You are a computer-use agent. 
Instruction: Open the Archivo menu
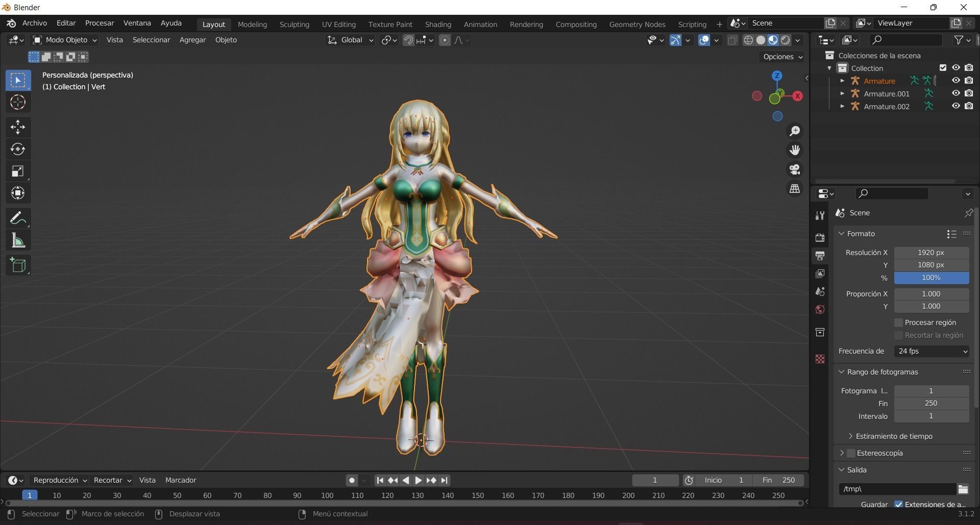point(34,23)
